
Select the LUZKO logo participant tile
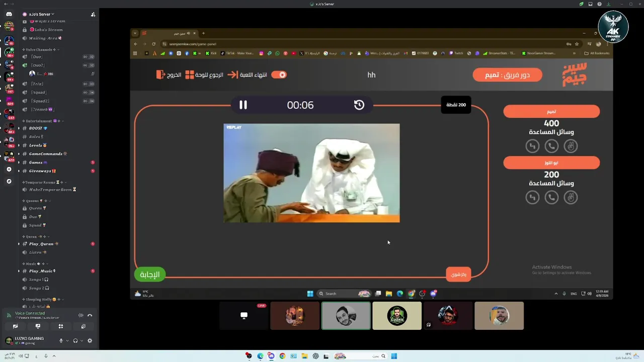[397, 316]
